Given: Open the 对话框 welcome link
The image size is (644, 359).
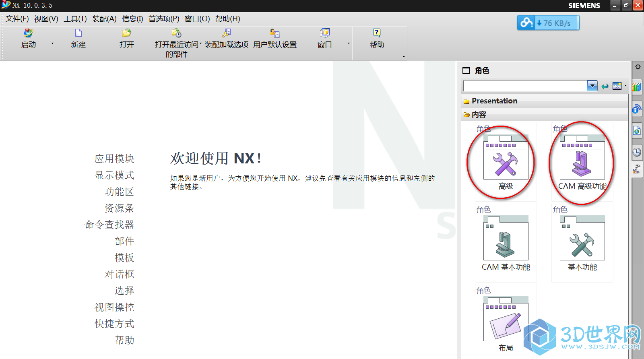Looking at the screenshot, I should pos(119,274).
